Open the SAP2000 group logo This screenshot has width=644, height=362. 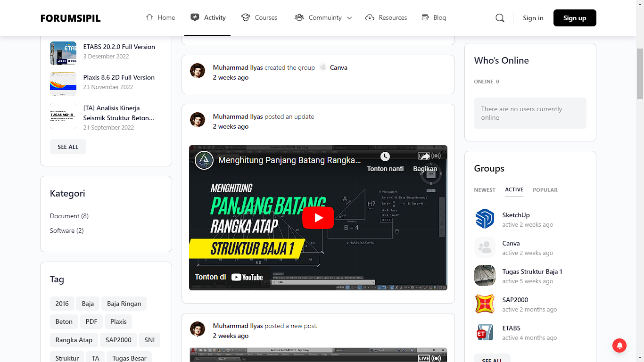tap(485, 304)
